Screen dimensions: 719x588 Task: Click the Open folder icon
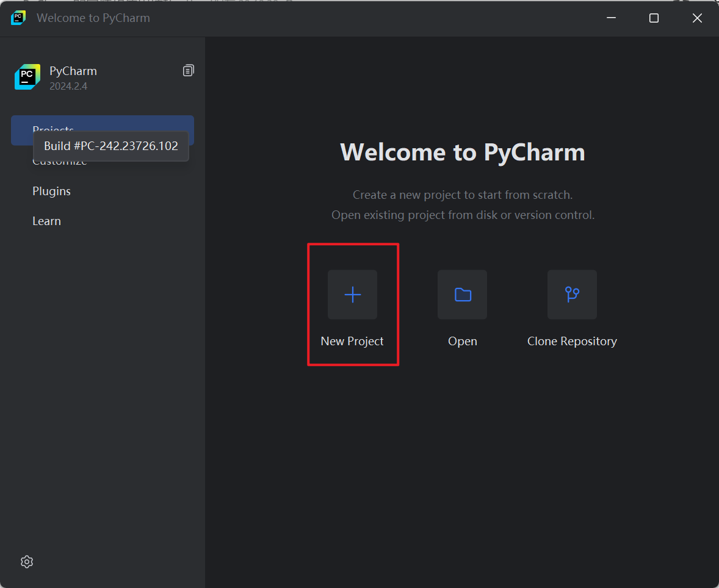(462, 295)
